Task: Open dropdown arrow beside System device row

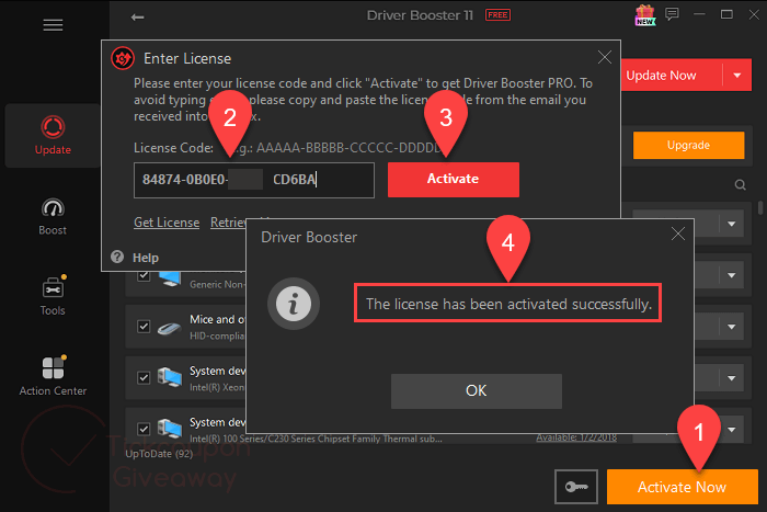Action: pos(732,379)
